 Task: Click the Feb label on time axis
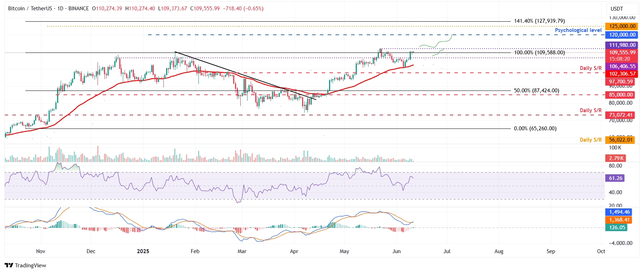195,251
